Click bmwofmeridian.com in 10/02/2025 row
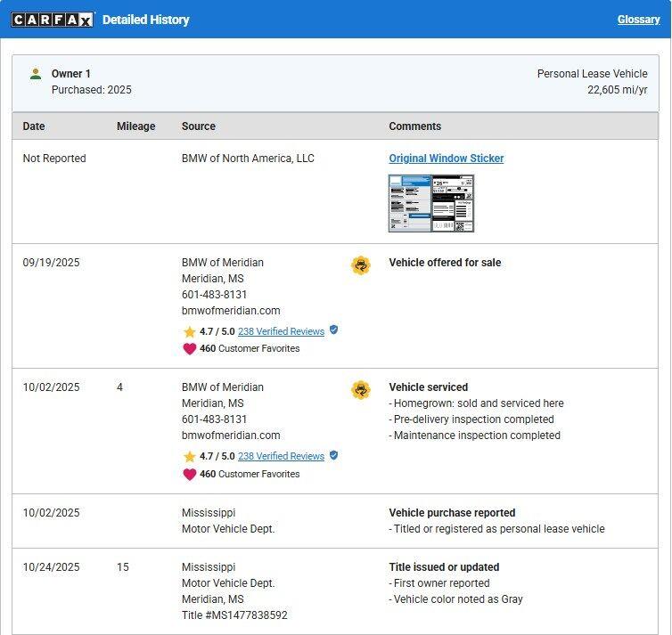The width and height of the screenshot is (672, 635). point(231,436)
